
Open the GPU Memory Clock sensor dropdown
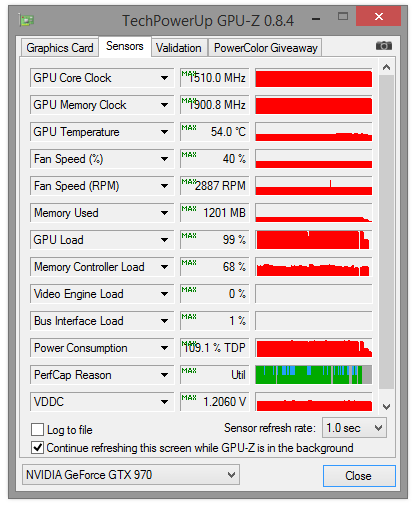pos(164,105)
